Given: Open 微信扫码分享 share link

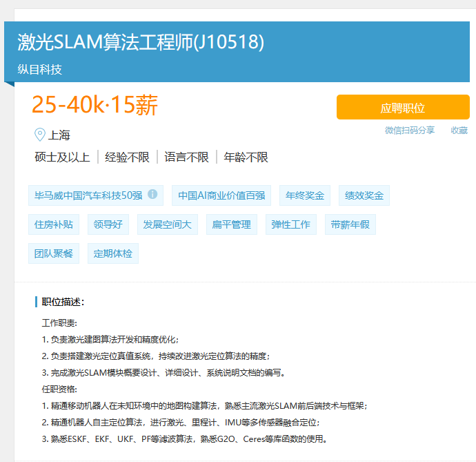Looking at the screenshot, I should (x=410, y=131).
